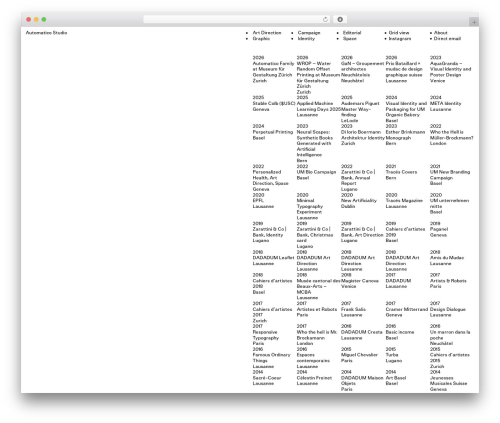Image resolution: width=500 pixels, height=423 pixels.
Task: Open Automatico Family at Museum für Gestaltung project
Action: click(273, 69)
